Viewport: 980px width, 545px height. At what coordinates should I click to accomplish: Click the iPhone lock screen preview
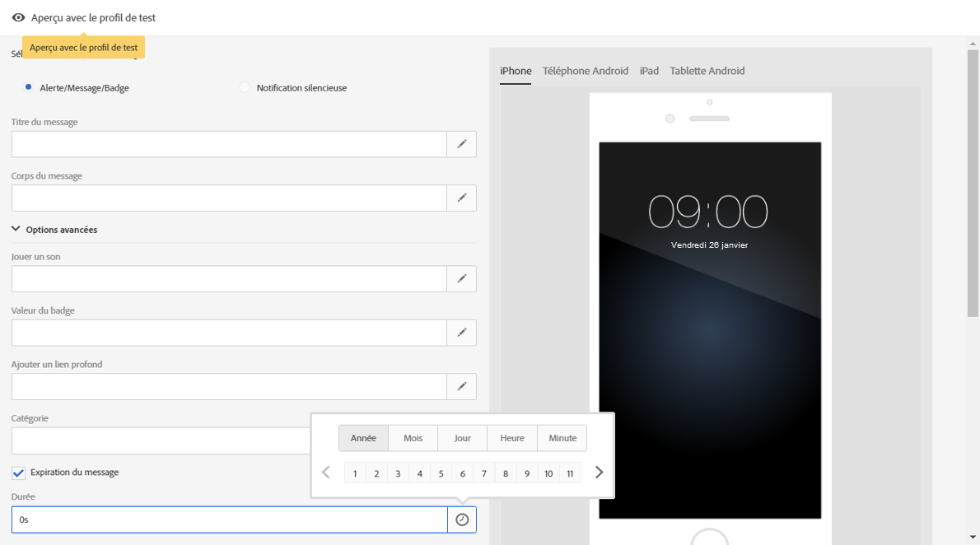click(x=710, y=330)
